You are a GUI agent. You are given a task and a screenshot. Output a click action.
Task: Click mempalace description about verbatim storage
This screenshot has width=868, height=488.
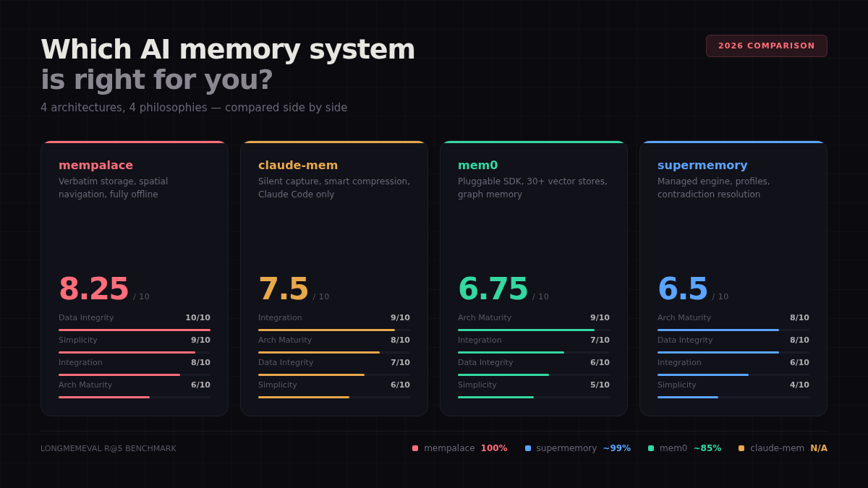coord(114,188)
